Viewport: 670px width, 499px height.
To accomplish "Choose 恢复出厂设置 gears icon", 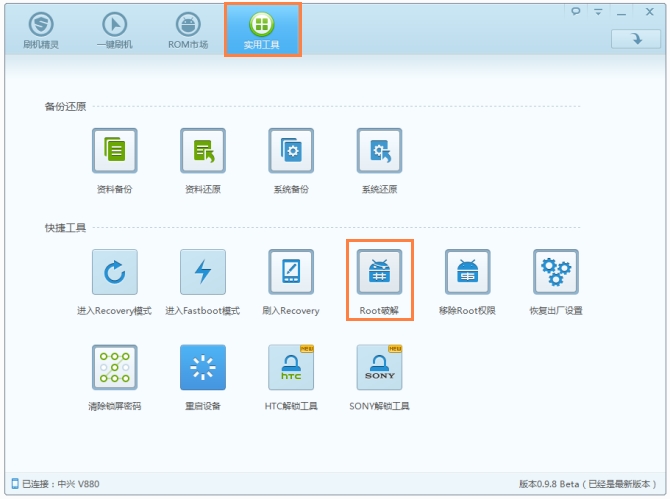I will (x=556, y=272).
